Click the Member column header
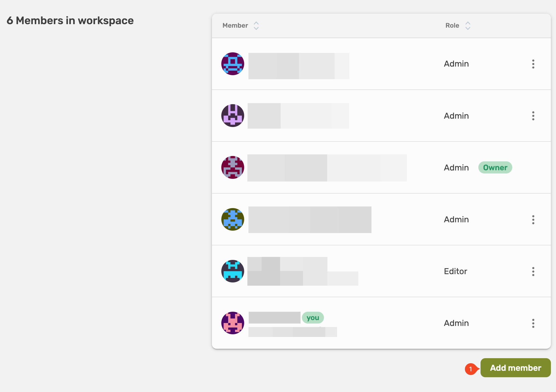The height and width of the screenshot is (392, 556). [235, 26]
